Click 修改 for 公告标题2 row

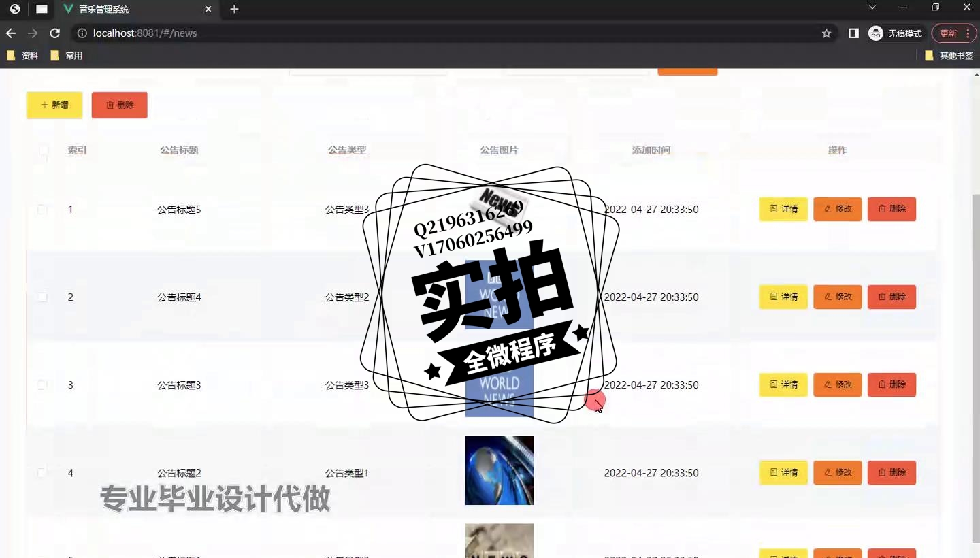(x=838, y=472)
